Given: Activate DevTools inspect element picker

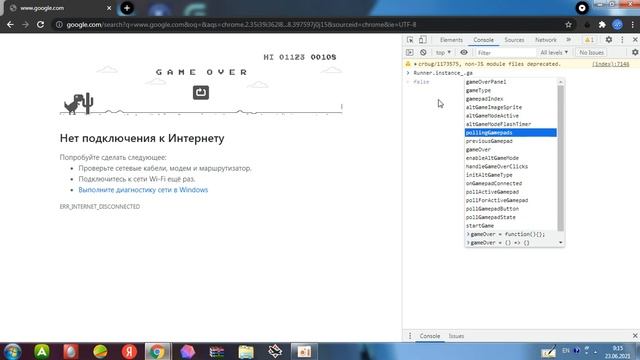Looking at the screenshot, I should 410,40.
